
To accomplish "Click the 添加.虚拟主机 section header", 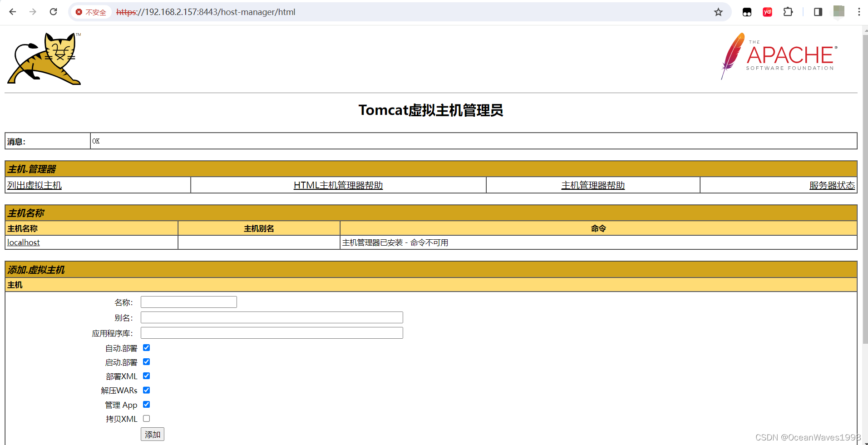I will pos(431,270).
